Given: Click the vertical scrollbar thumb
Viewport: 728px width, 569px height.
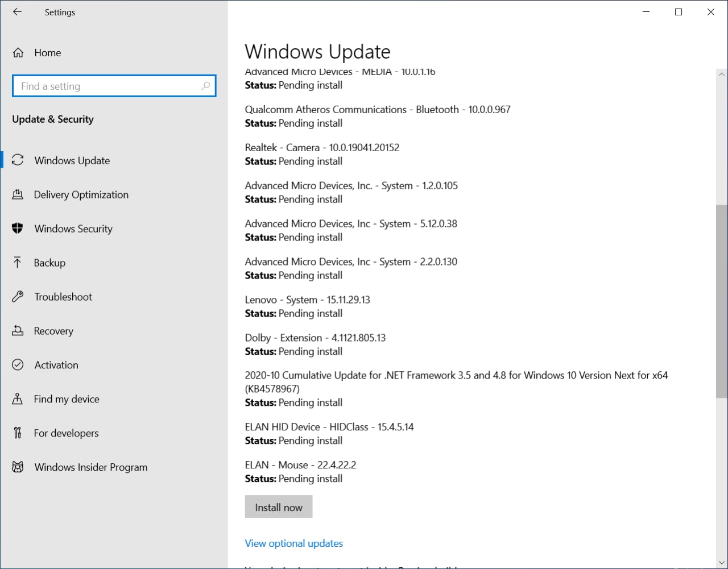Looking at the screenshot, I should [722, 301].
